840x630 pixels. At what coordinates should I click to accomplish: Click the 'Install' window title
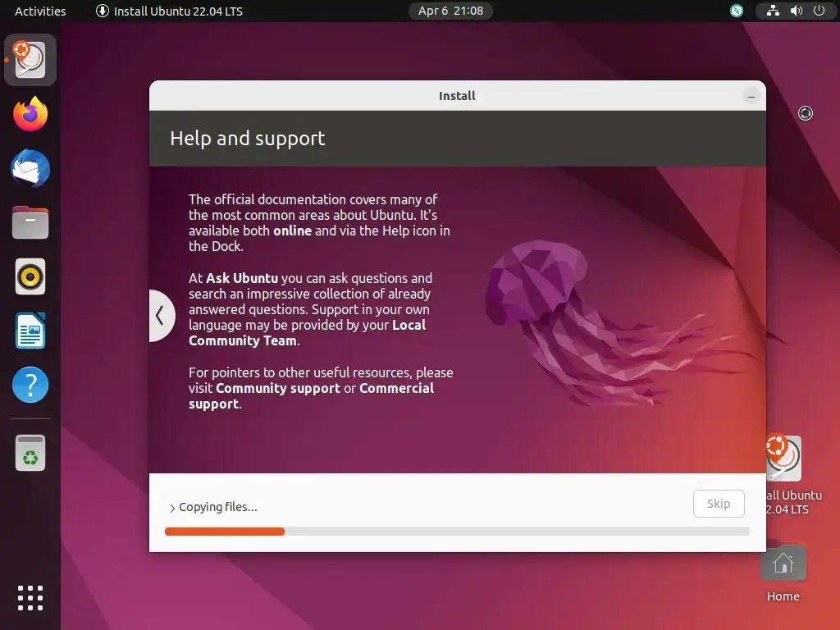457,96
